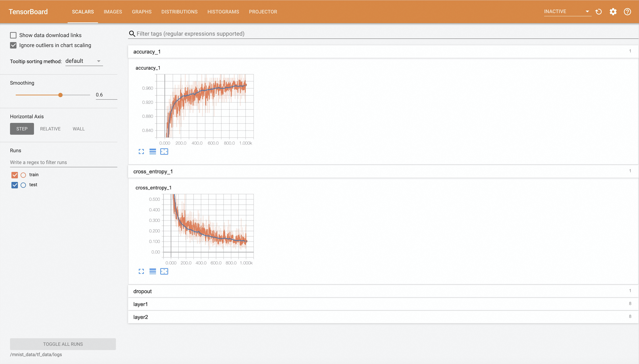
Task: Click the reload data refresh icon
Action: tap(599, 12)
